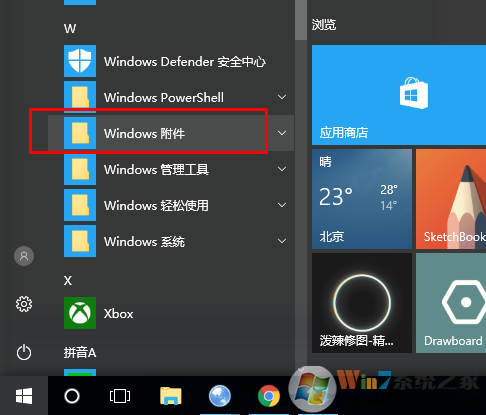Select the Windows 系统 label
The image size is (486, 415).
pyautogui.click(x=144, y=242)
